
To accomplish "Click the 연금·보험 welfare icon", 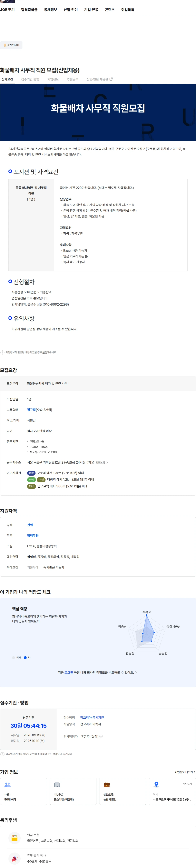I will 14,838.
